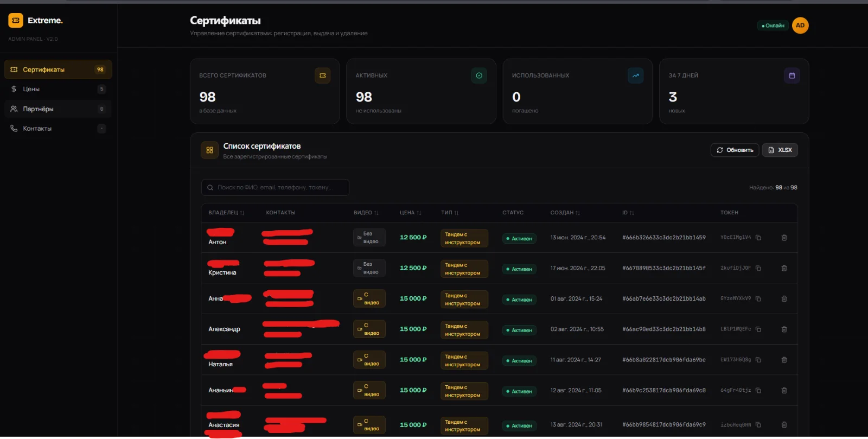Click the date 02 авг. 2024 г., 10:55
The width and height of the screenshot is (868, 439).
pyautogui.click(x=577, y=329)
